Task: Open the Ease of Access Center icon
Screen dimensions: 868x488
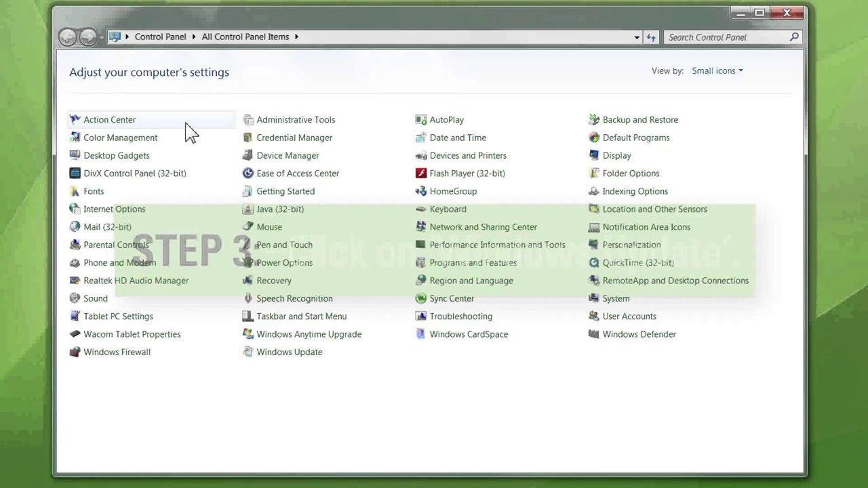Action: click(248, 174)
